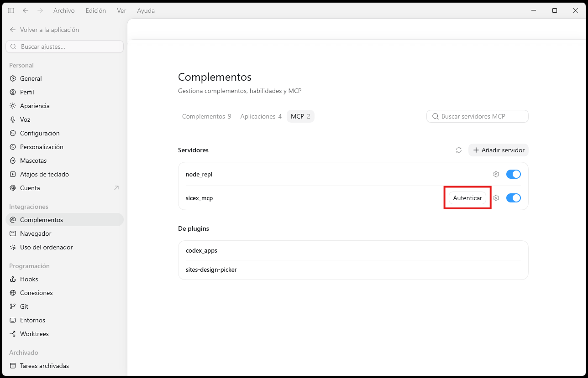Switch to the Complementos tab
The height and width of the screenshot is (378, 588).
[207, 116]
